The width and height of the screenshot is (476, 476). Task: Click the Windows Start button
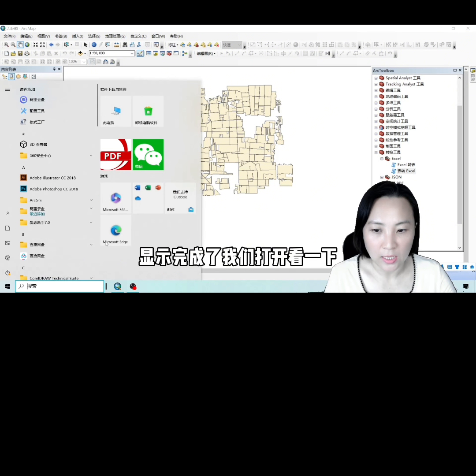7,286
